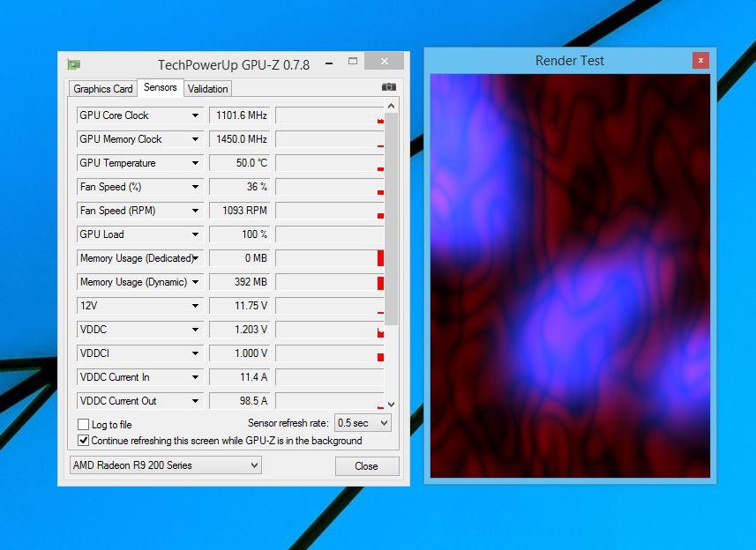Click the sensor list scrollbar thumb
This screenshot has height=550, width=756.
(391, 219)
